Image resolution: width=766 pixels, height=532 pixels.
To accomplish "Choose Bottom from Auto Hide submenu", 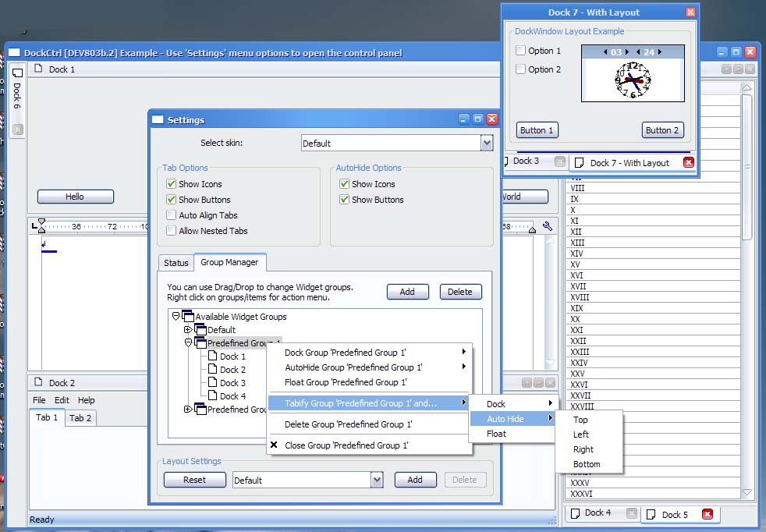I will coord(587,464).
